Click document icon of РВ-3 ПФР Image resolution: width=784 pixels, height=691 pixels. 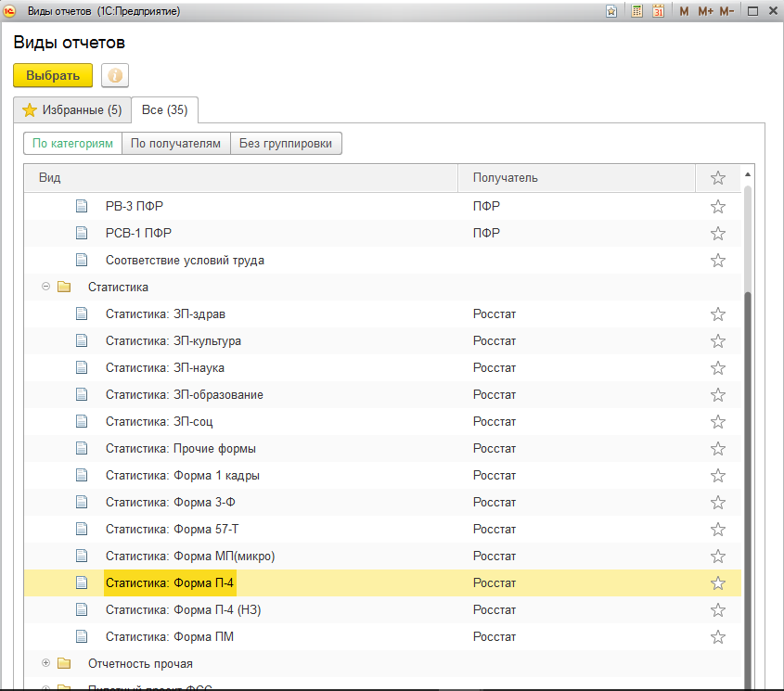click(82, 206)
